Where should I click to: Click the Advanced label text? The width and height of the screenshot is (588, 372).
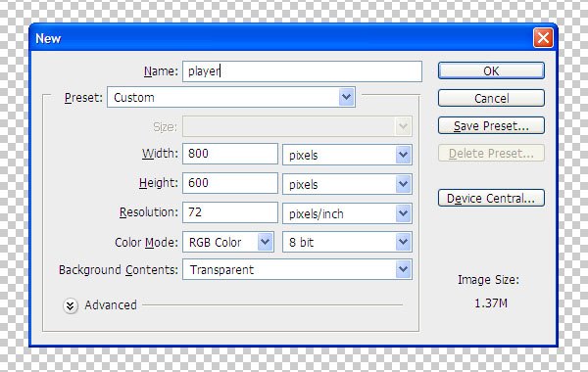coord(111,305)
